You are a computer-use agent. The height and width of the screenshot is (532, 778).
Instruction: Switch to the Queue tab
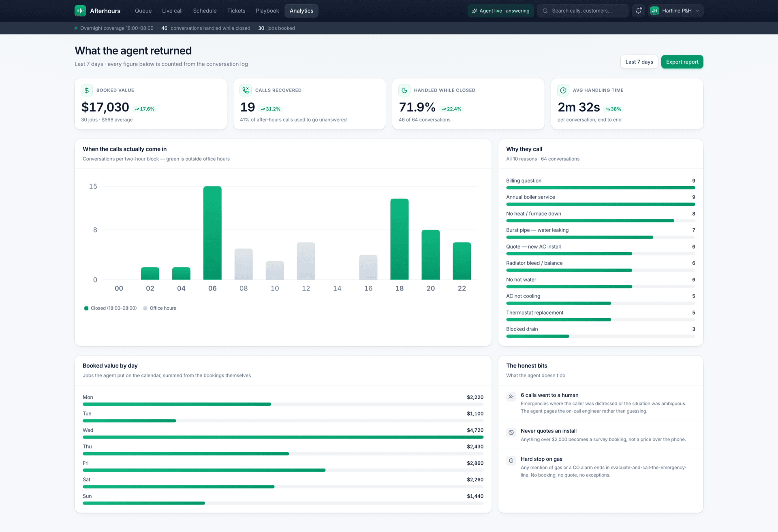[x=143, y=11]
